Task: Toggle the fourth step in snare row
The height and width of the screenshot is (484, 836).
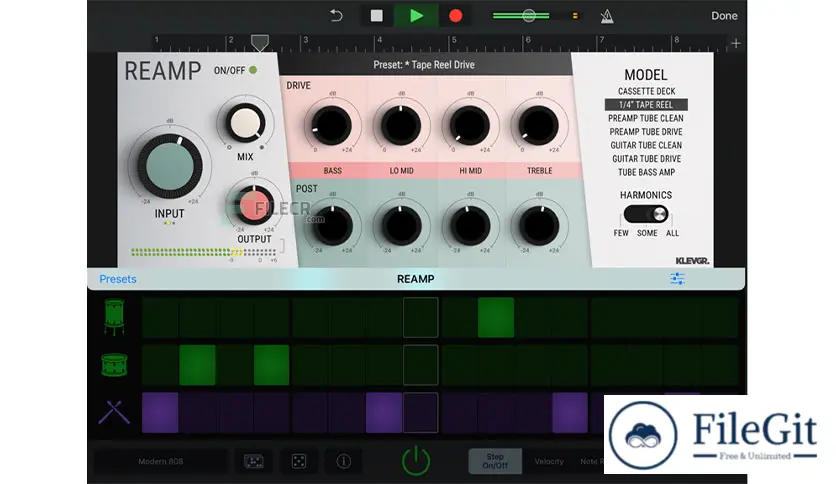Action: pos(271,365)
